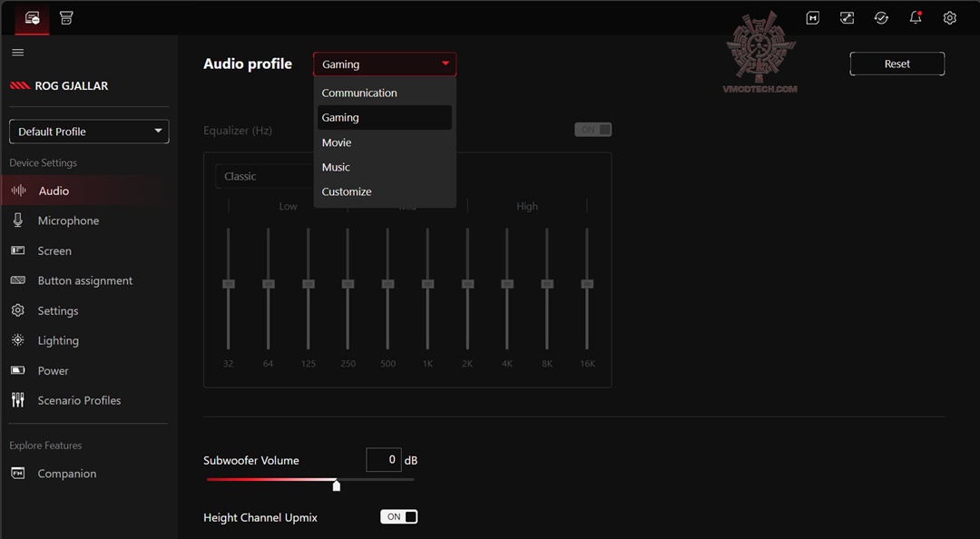Toggle Height Channel Upmix switch
Screen dimensions: 980x539
[398, 516]
